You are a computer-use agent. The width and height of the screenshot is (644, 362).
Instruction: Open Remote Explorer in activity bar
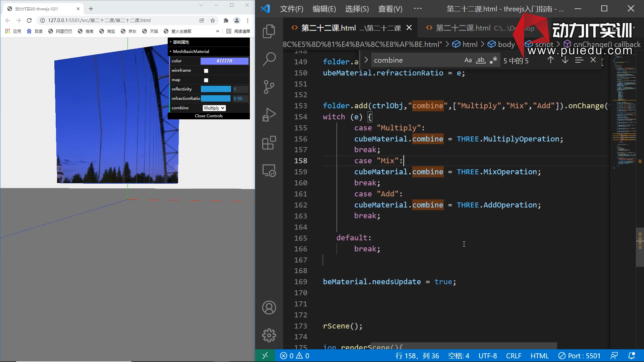click(269, 171)
